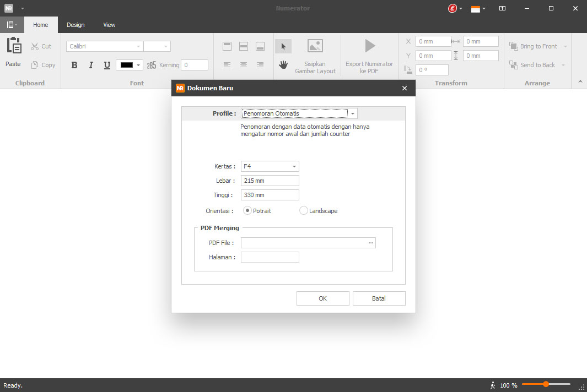This screenshot has width=587, height=392.
Task: Toggle Bold formatting icon
Action: 74,65
